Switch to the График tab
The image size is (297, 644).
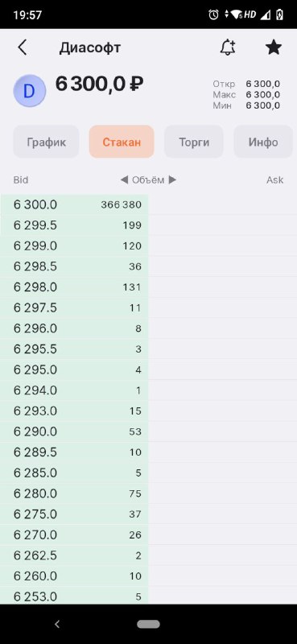pyautogui.click(x=46, y=142)
